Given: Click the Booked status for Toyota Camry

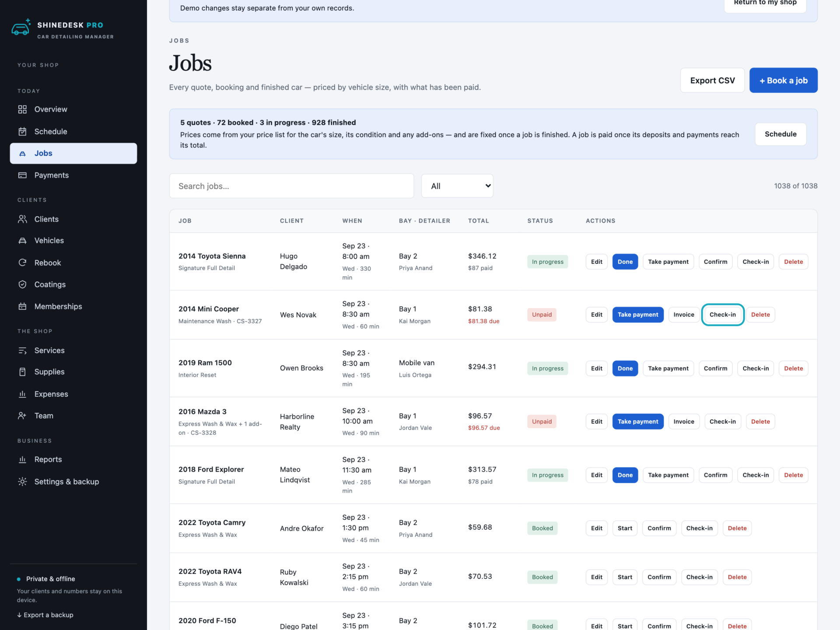Looking at the screenshot, I should click(x=542, y=528).
